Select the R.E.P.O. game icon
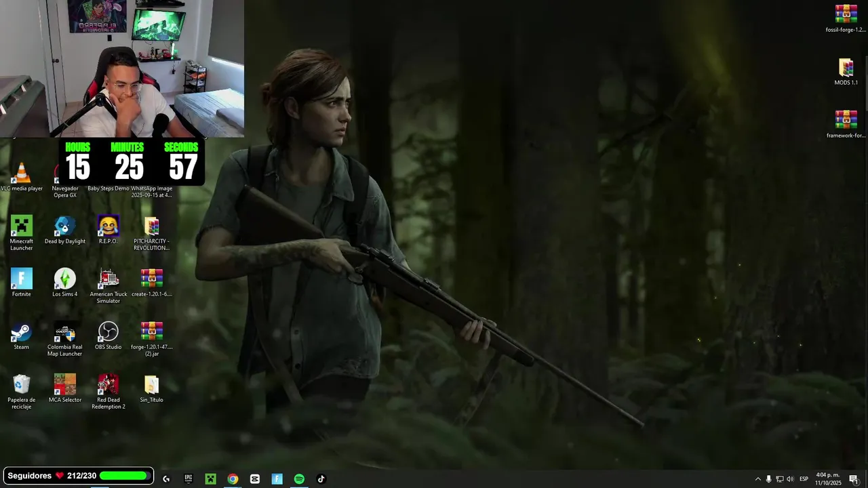This screenshot has width=868, height=488. (108, 230)
